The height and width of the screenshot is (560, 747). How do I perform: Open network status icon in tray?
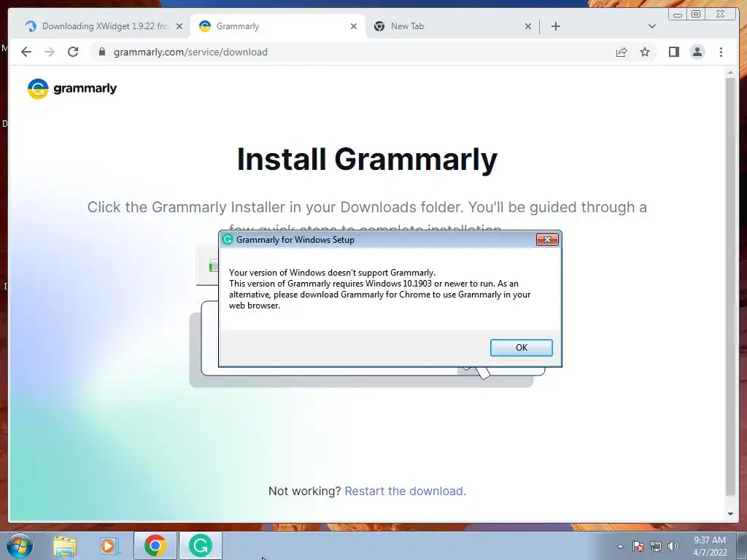pyautogui.click(x=656, y=546)
